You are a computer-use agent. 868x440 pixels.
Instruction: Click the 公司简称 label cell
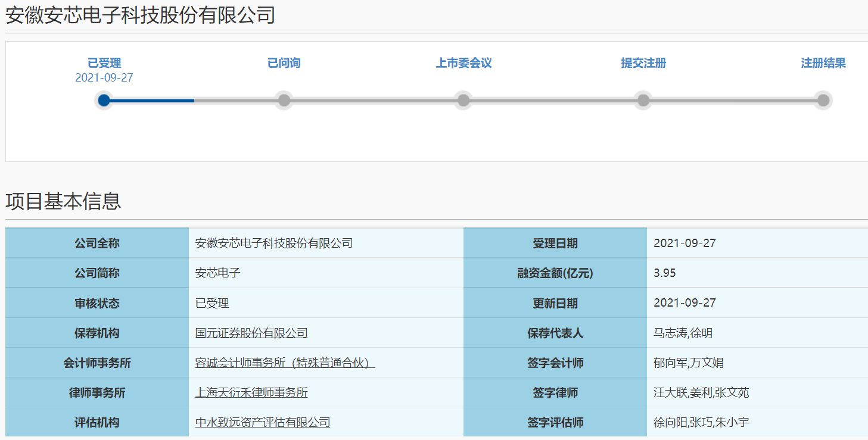(x=97, y=273)
